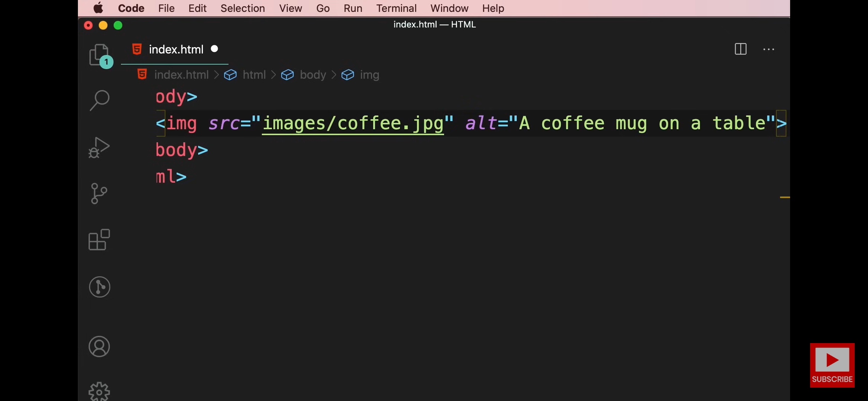Click the Explorer badge showing 1
Screen dimensions: 868x401
(x=106, y=62)
